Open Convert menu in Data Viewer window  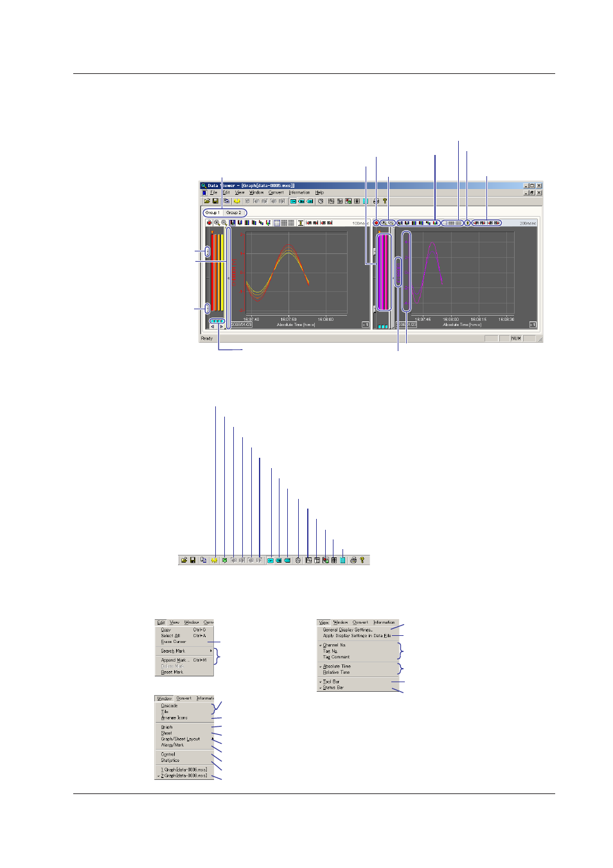pyautogui.click(x=276, y=192)
